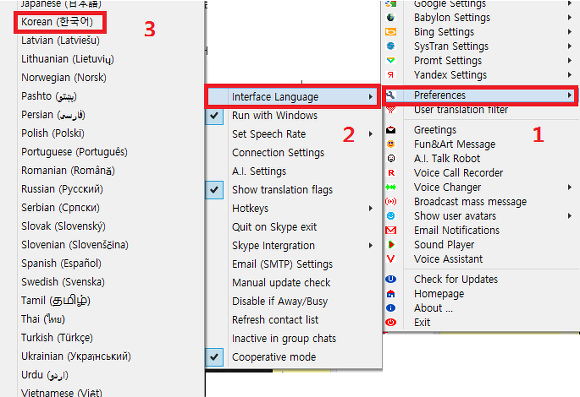Click the User translation filter icon
The height and width of the screenshot is (397, 580).
click(391, 110)
